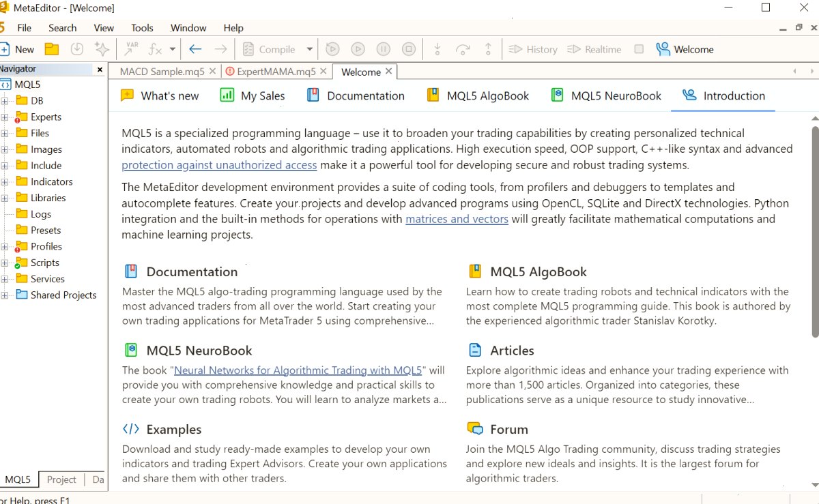819x504 pixels.
Task: Expand the Experts folder in Navigator
Action: (x=5, y=117)
